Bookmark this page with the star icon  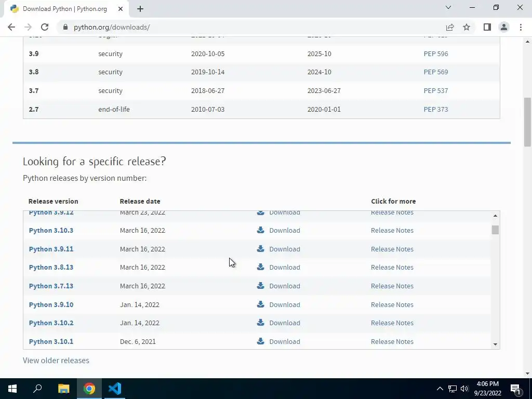(467, 27)
